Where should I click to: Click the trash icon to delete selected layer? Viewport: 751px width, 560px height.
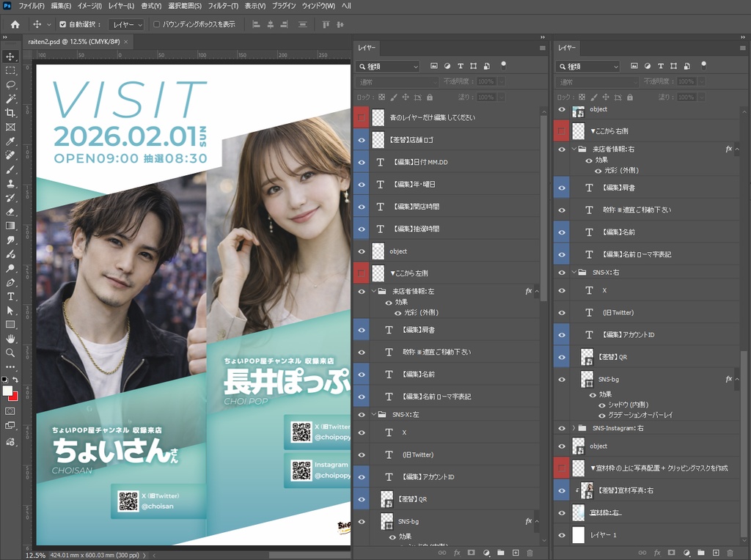530,552
